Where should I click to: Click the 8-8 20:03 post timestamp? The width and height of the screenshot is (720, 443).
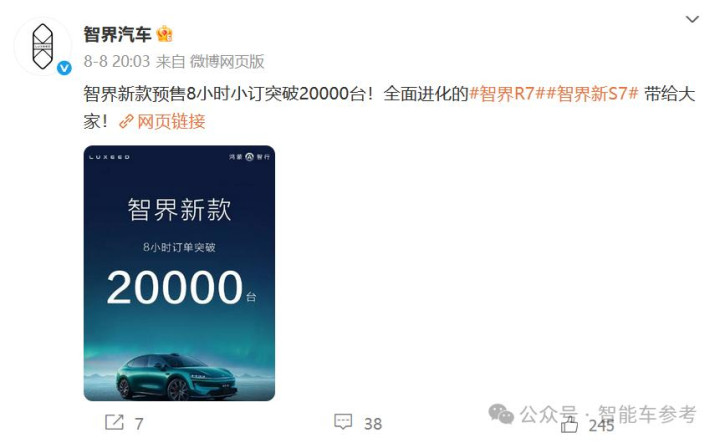117,62
